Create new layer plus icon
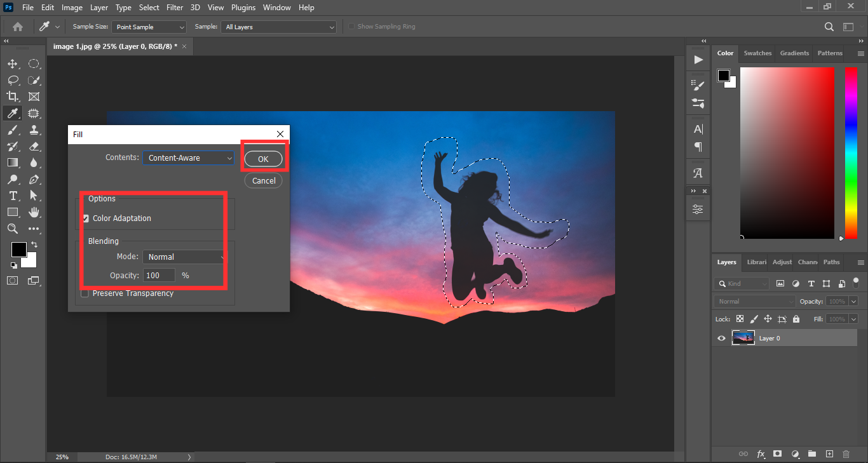 click(829, 454)
